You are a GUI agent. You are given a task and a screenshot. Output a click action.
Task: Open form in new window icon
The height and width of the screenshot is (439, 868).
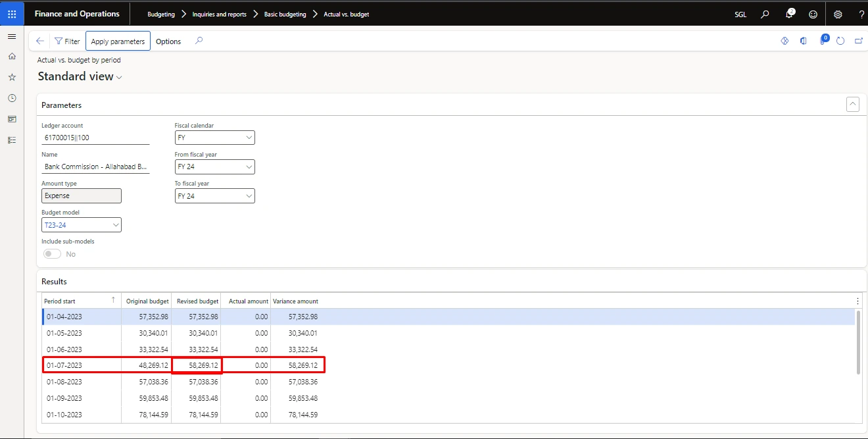coord(859,41)
